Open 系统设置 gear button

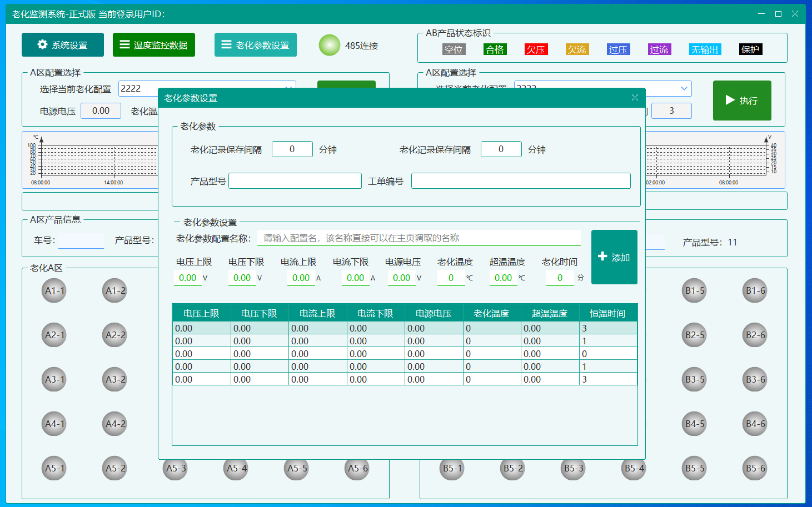click(x=63, y=45)
